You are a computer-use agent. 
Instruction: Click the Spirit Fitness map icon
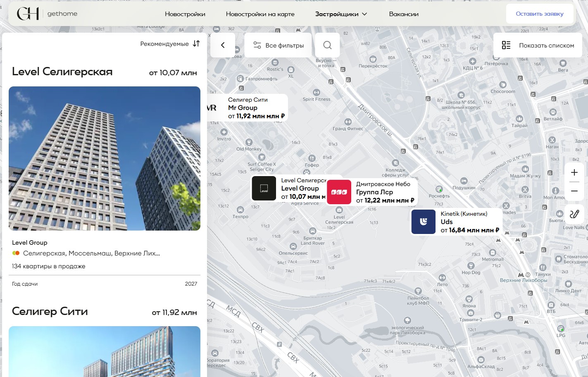[x=317, y=93]
